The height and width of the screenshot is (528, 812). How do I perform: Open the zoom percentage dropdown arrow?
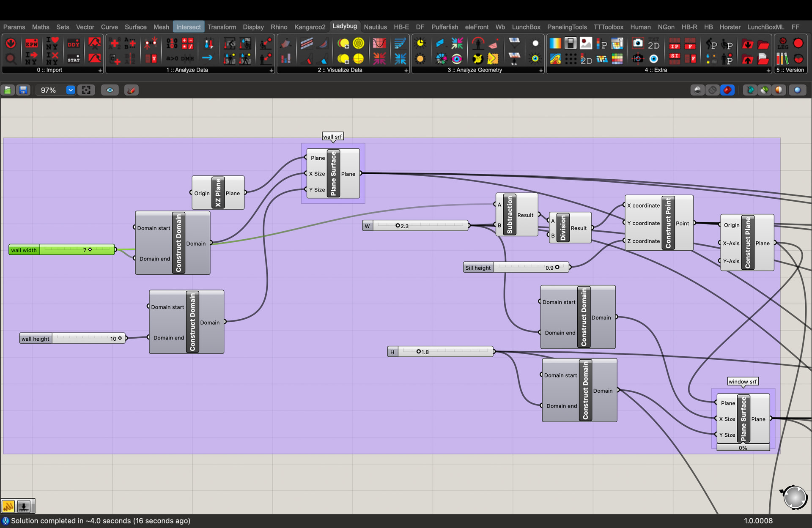tap(71, 90)
